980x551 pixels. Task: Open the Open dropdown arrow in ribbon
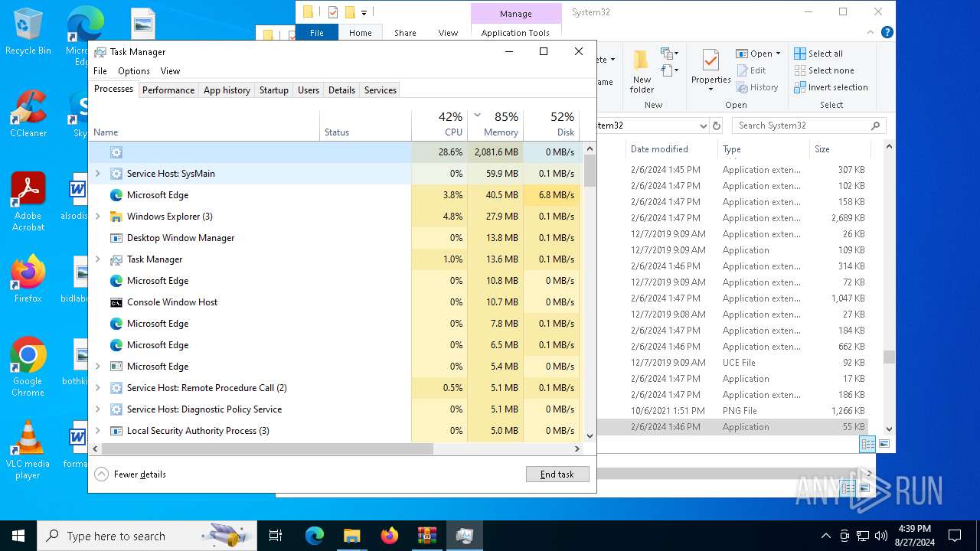coord(778,54)
